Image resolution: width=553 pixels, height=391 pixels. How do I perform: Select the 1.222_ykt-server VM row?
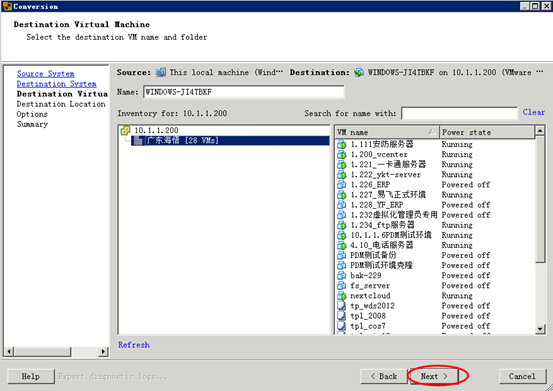[434, 175]
